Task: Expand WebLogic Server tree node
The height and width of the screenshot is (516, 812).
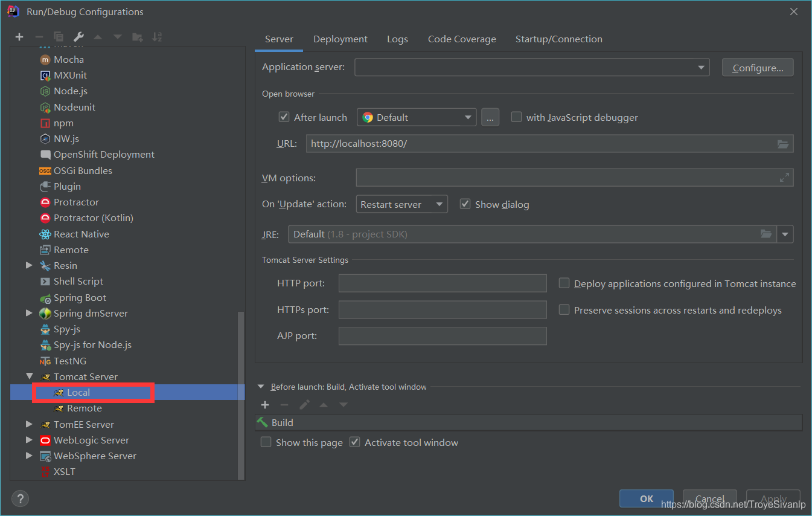Action: click(x=29, y=440)
